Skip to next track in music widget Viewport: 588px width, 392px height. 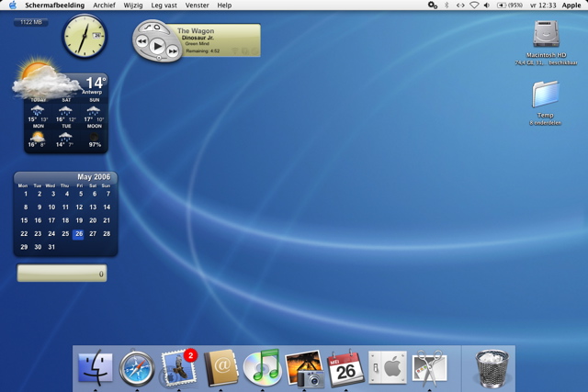(x=173, y=52)
